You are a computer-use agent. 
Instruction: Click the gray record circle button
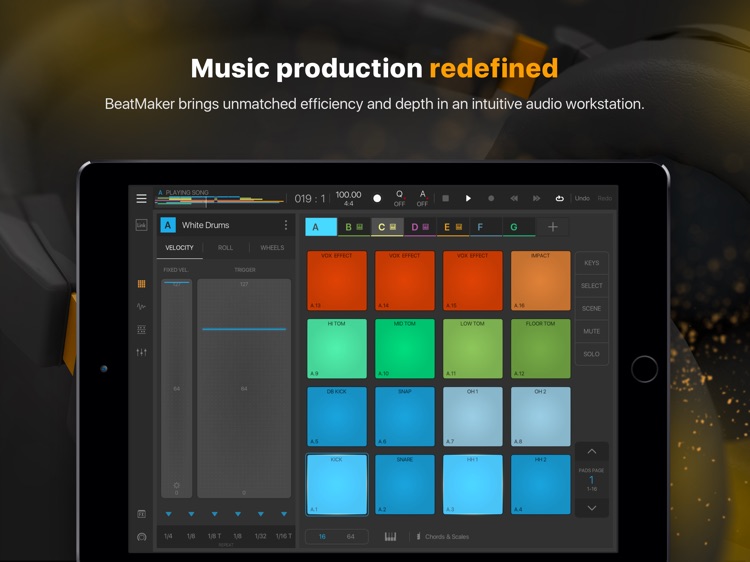point(491,198)
